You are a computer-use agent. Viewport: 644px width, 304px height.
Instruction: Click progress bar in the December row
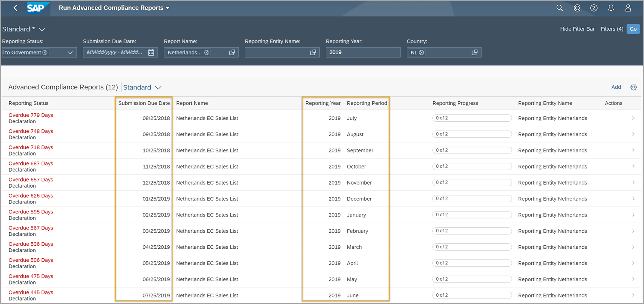(x=472, y=199)
